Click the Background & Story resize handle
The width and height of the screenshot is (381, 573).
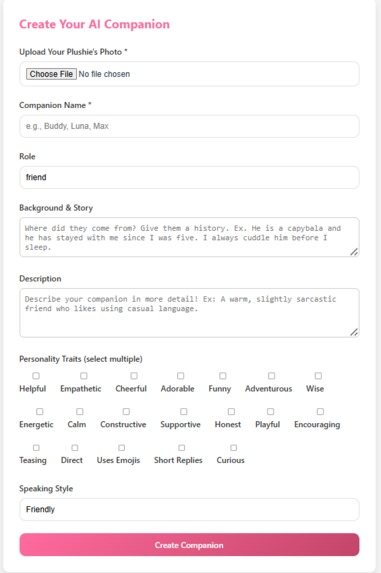point(354,252)
